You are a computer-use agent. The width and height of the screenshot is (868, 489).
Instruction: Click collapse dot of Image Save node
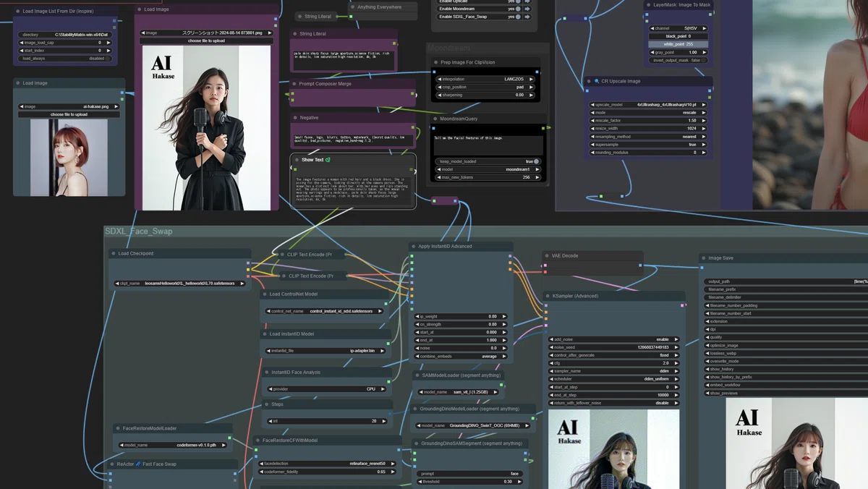[704, 258]
